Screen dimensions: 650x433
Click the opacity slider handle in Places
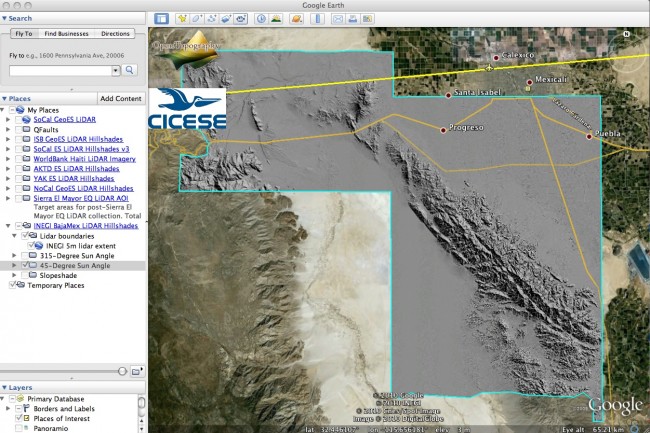122,371
